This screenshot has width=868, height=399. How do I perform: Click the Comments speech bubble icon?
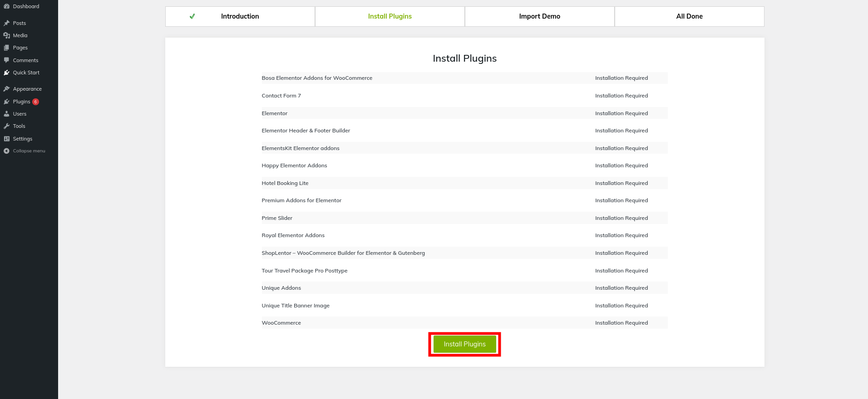[x=6, y=60]
